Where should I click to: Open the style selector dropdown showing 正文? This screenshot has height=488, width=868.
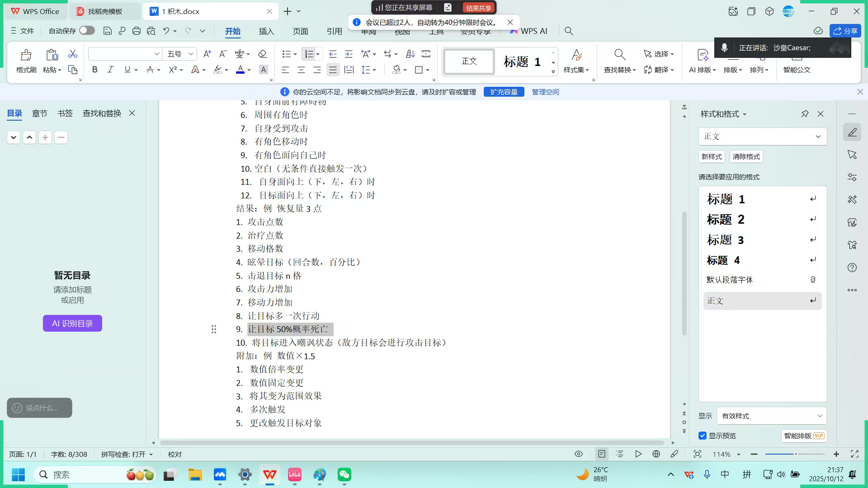(x=763, y=136)
